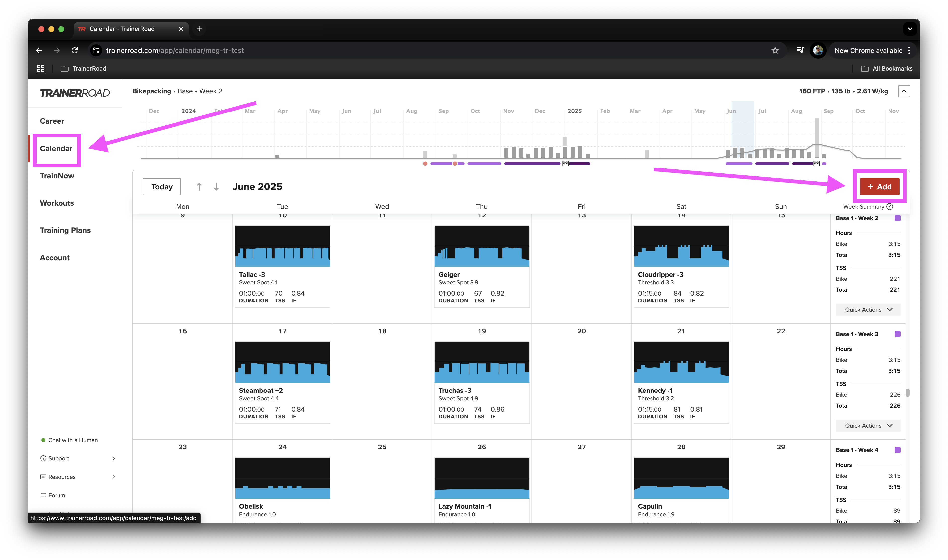This screenshot has width=948, height=560.
Task: Open Career in the sidebar
Action: [52, 121]
